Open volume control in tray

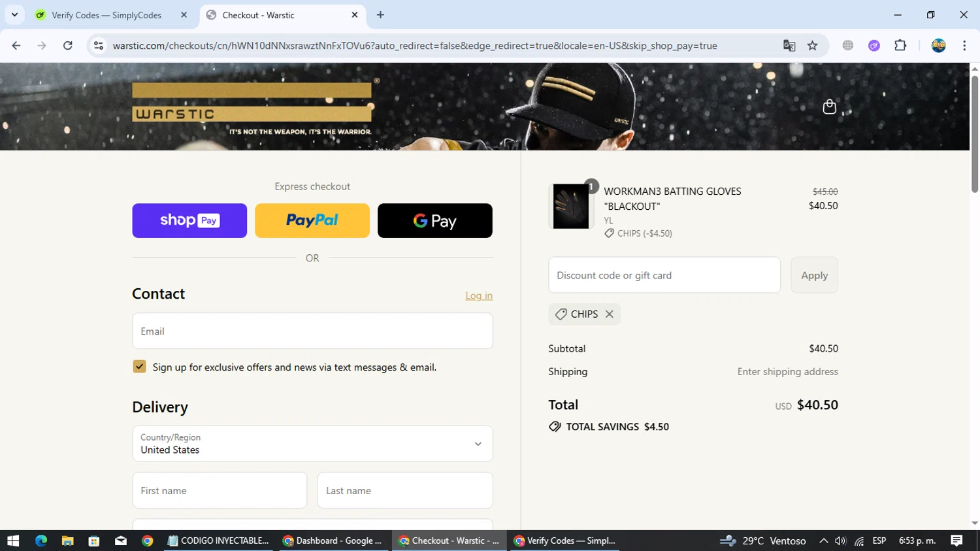(841, 541)
